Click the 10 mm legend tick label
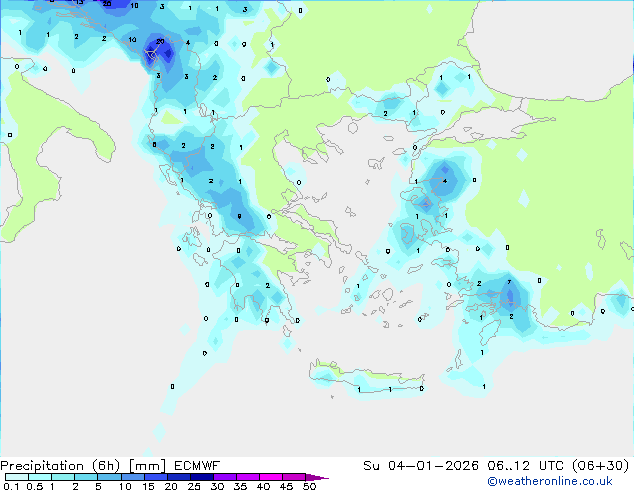 click(x=125, y=487)
